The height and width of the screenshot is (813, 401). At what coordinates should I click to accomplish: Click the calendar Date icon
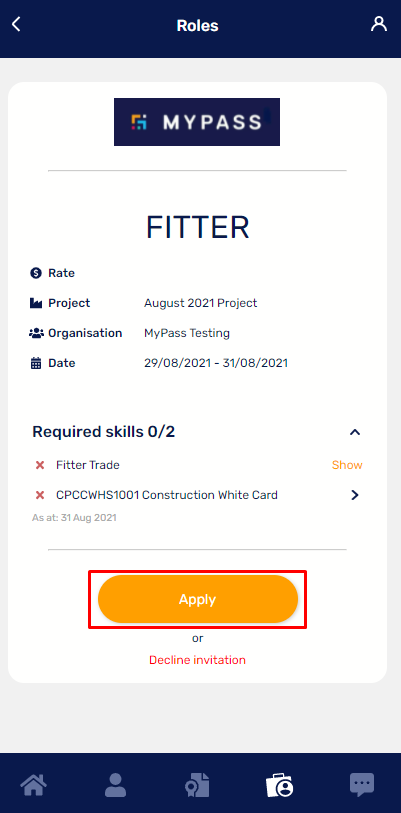35,363
